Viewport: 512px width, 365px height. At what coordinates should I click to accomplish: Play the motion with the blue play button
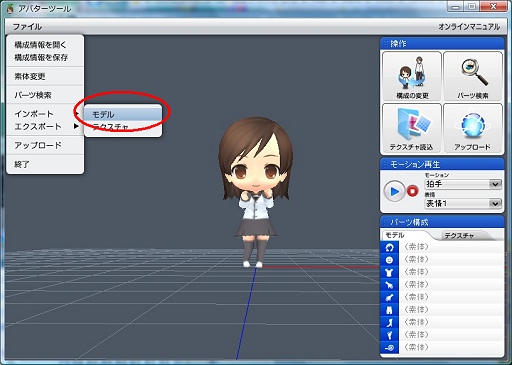click(x=394, y=191)
